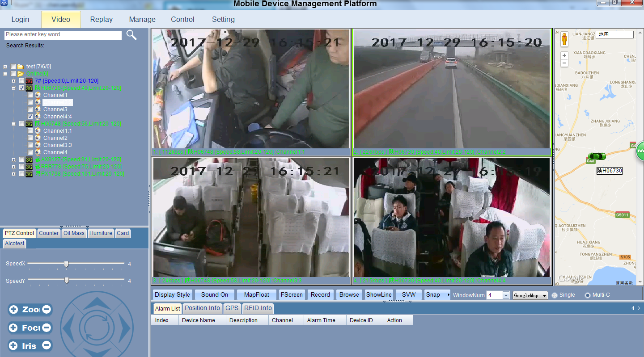The image size is (644, 357).
Task: Click Focus minus PTZ button
Action: coord(47,328)
